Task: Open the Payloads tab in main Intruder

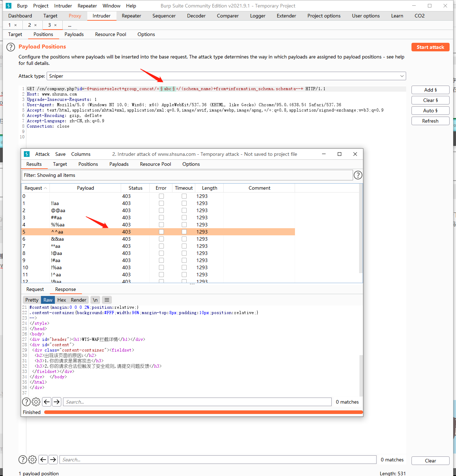Action: (x=74, y=34)
